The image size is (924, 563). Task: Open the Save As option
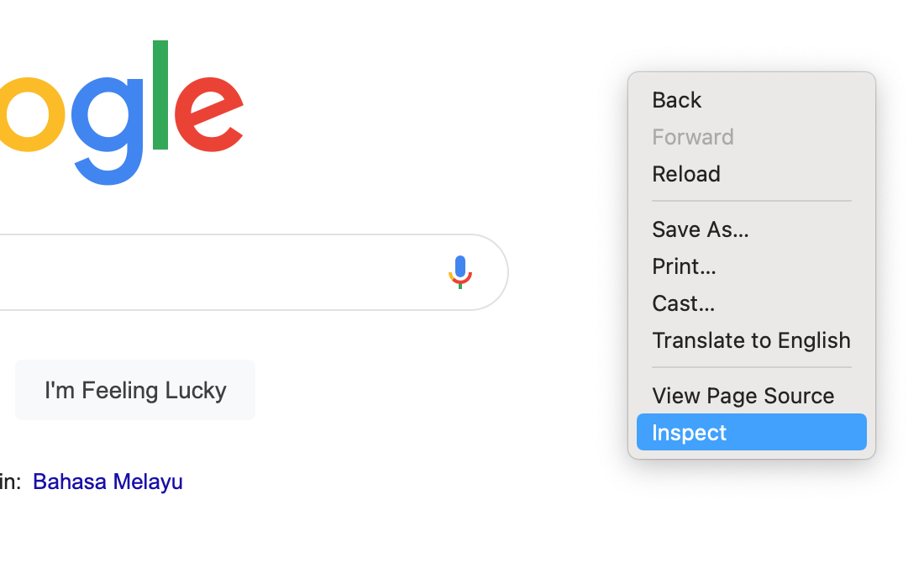[701, 229]
